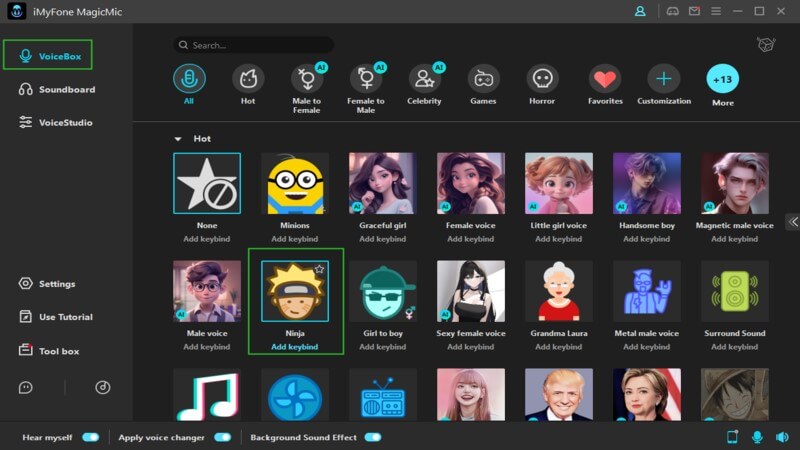Open the Use Tutorial page
The width and height of the screenshot is (800, 450).
click(55, 317)
